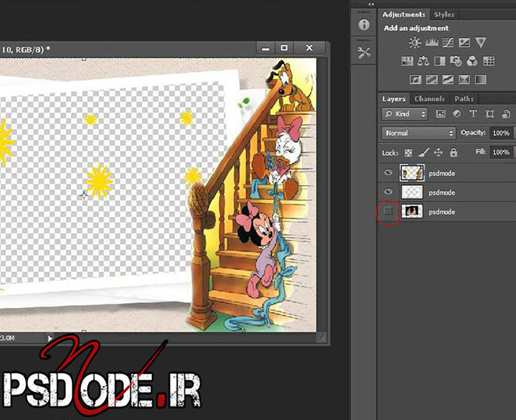The image size is (516, 420).
Task: Close the document window
Action: [x=309, y=48]
